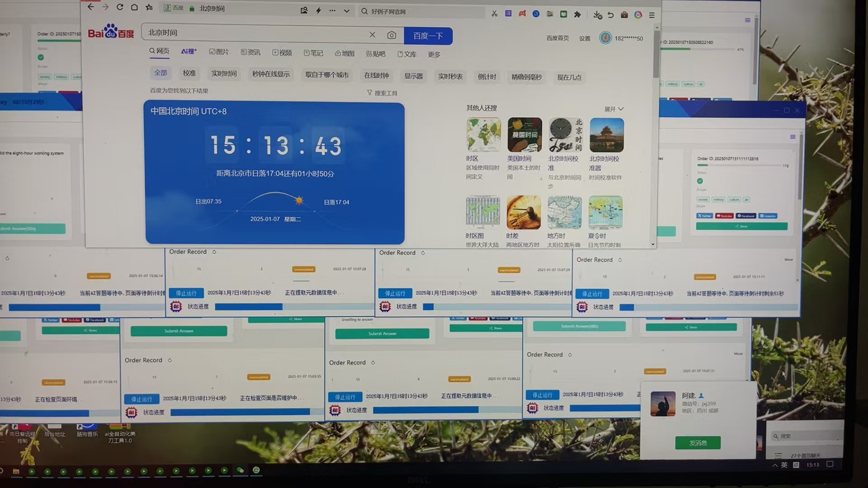
Task: Open the browser hamburger menu
Action: pyautogui.click(x=651, y=15)
